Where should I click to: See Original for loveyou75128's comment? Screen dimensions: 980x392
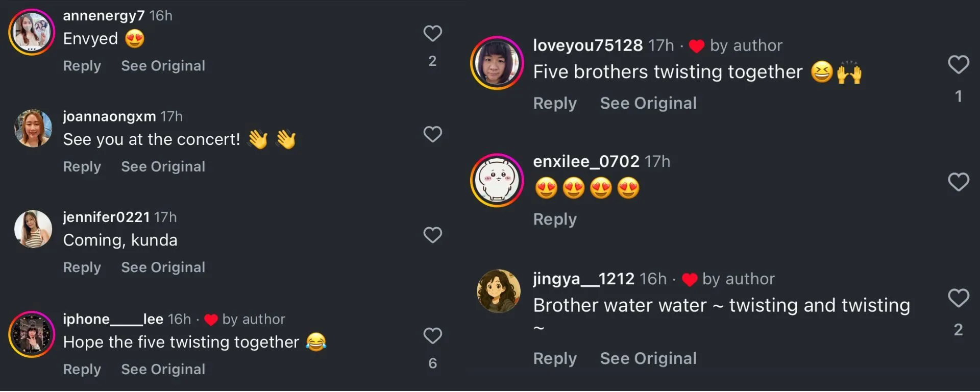click(x=648, y=103)
